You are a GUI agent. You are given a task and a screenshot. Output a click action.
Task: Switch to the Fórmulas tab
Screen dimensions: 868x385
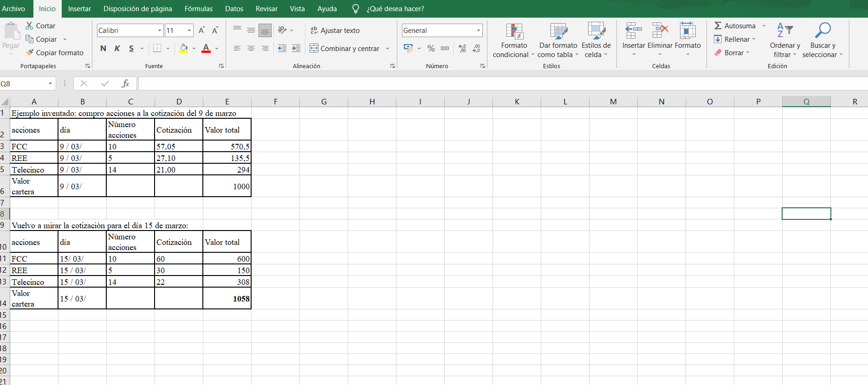(x=199, y=8)
